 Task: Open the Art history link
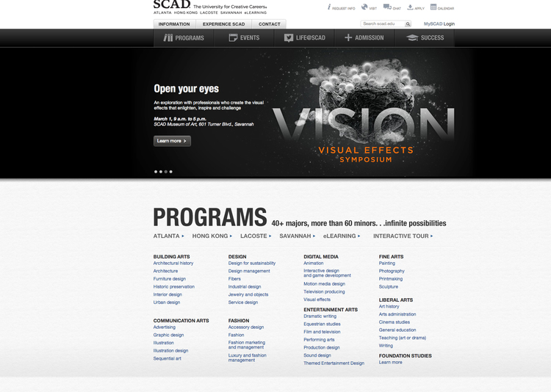tap(389, 307)
